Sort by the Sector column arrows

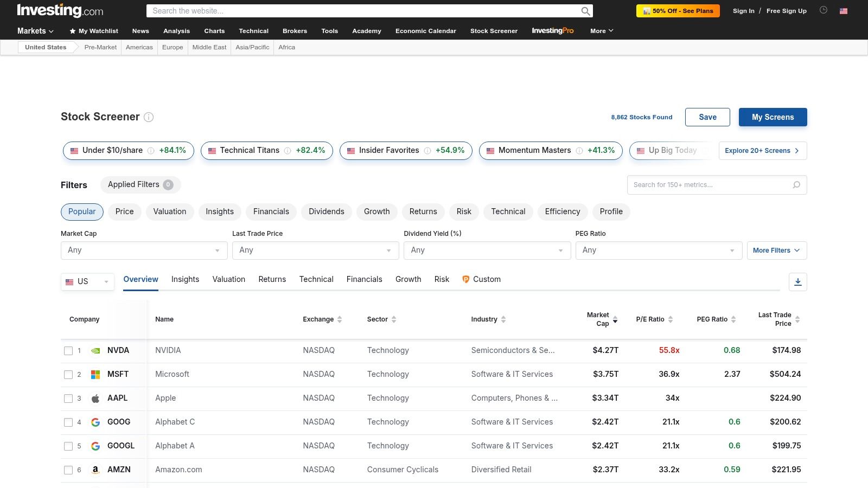click(394, 319)
